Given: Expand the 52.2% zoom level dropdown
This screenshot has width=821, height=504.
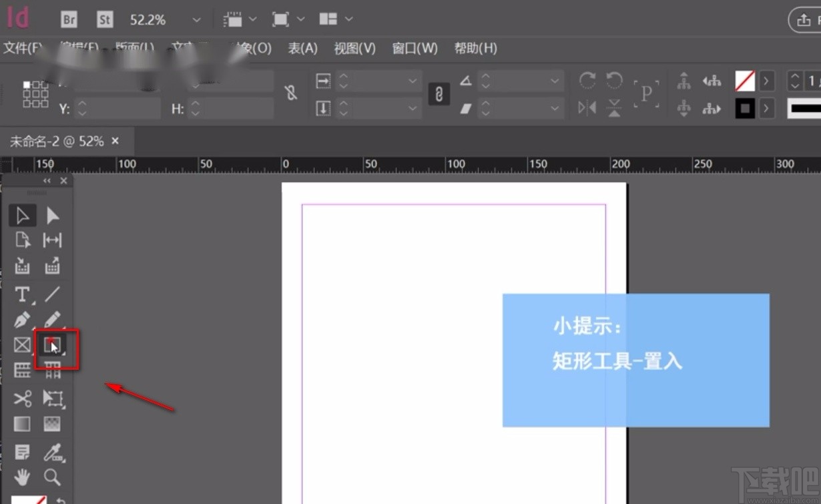Looking at the screenshot, I should (x=196, y=20).
